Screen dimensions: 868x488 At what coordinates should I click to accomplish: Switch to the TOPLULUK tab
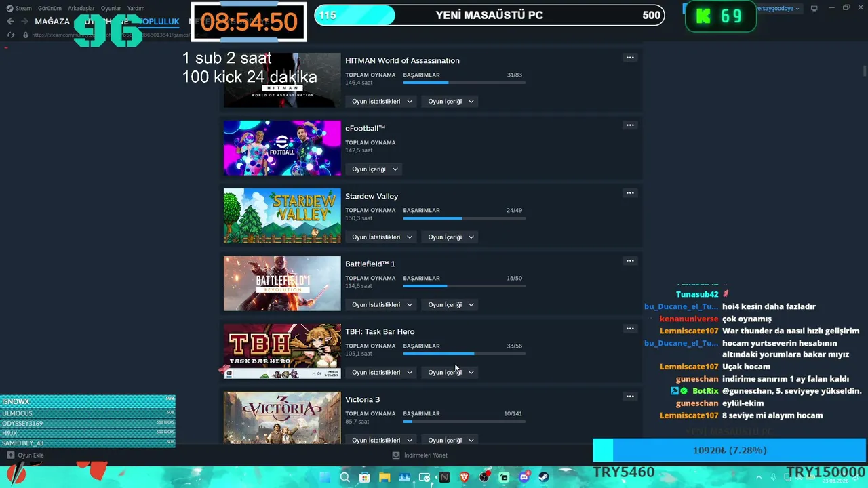point(159,22)
